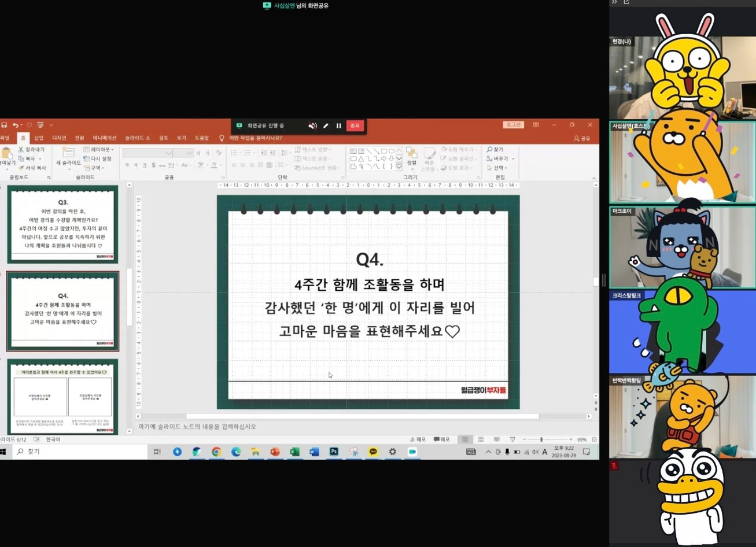Click the 69% zoom level

coord(582,439)
